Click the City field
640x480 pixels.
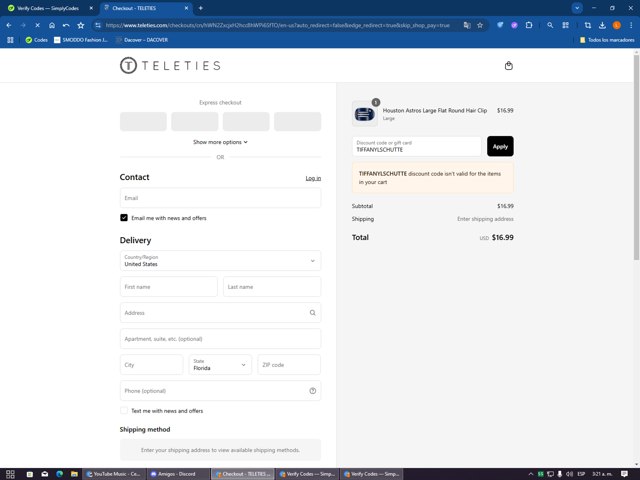click(151, 364)
